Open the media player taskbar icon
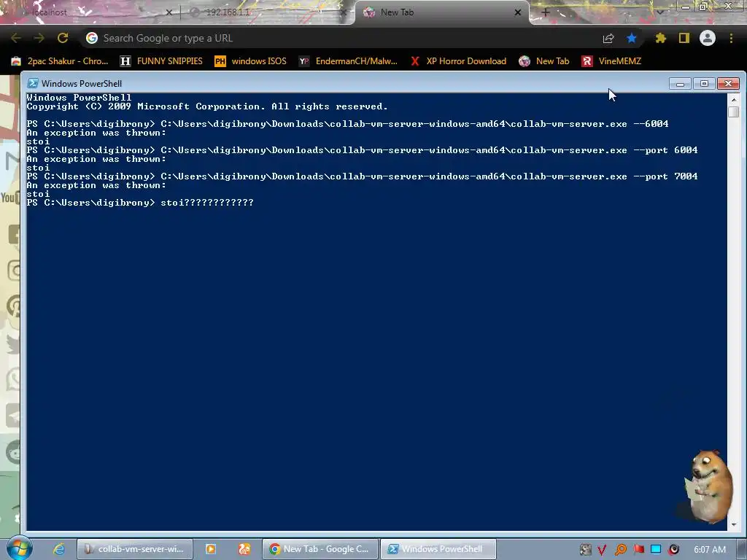This screenshot has height=560, width=747. (211, 549)
